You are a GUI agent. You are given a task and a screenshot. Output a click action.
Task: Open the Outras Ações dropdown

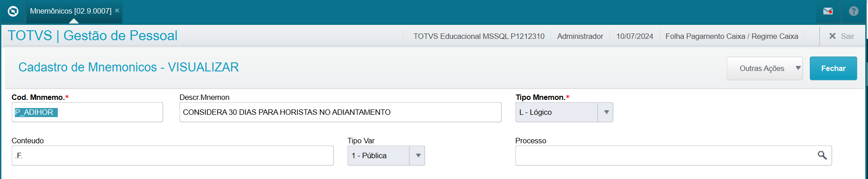[765, 68]
